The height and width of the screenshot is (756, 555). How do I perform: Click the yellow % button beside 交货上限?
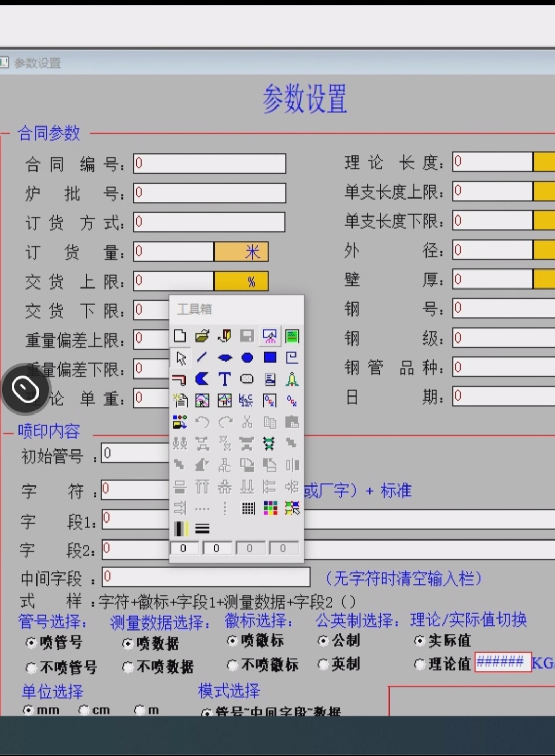(x=241, y=281)
